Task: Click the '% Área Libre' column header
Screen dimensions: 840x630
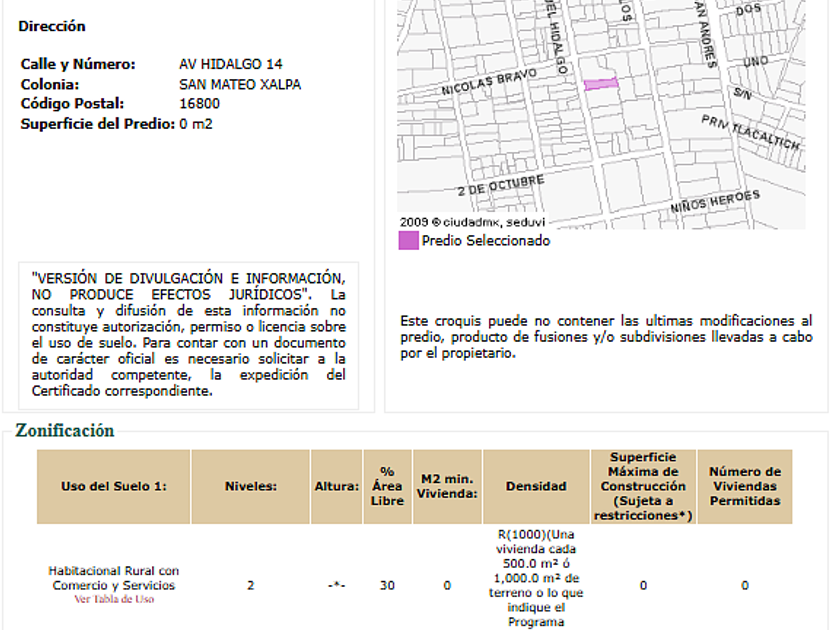Action: pos(387,486)
